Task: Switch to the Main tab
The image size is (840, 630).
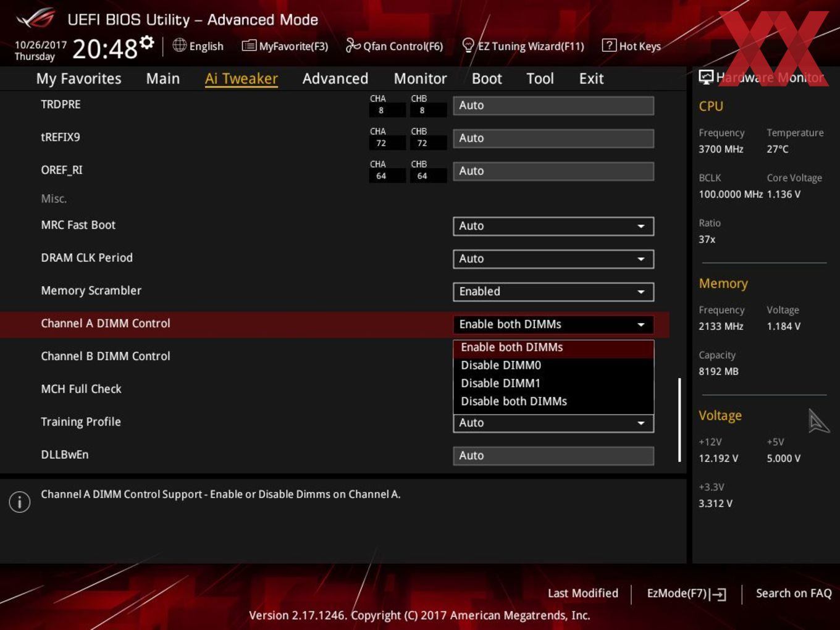Action: (x=163, y=78)
